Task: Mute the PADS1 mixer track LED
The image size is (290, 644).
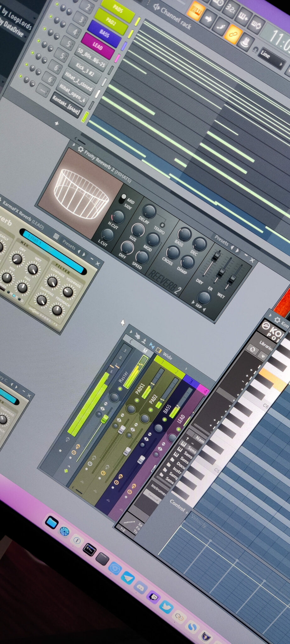Action: click(x=137, y=400)
